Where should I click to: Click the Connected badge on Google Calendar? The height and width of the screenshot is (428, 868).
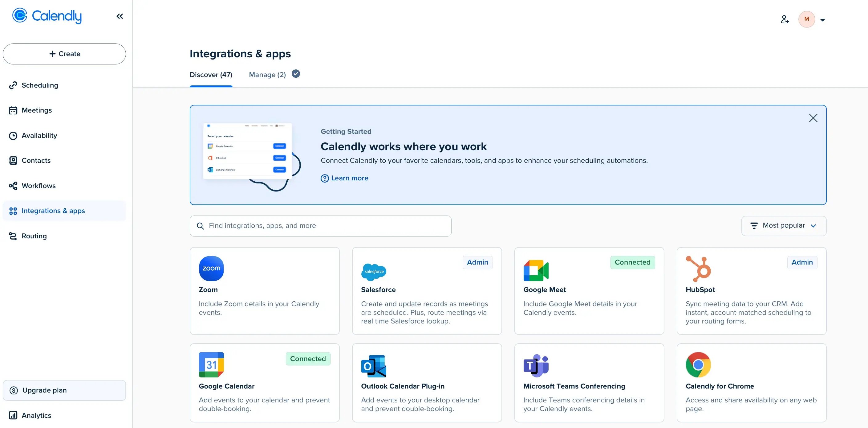(x=308, y=359)
